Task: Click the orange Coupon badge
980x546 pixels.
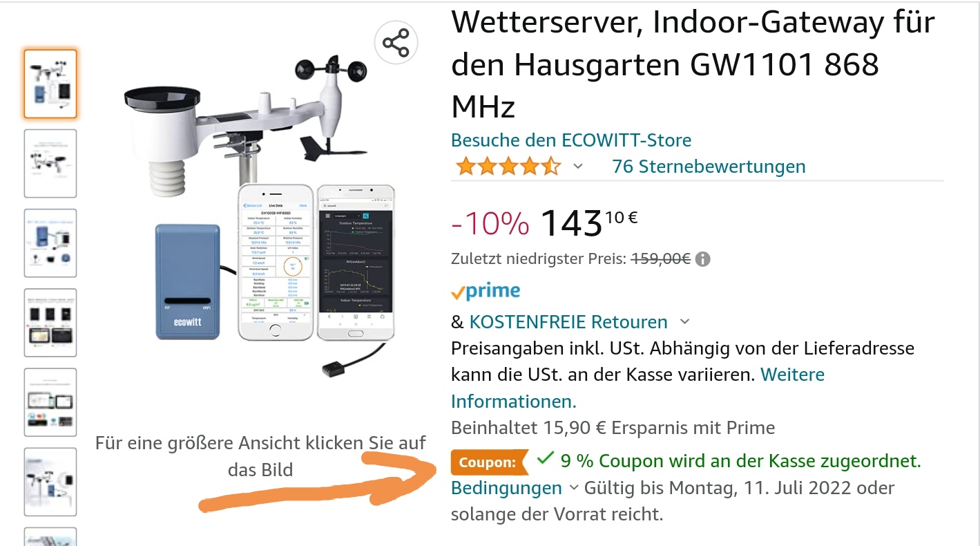Action: 490,462
